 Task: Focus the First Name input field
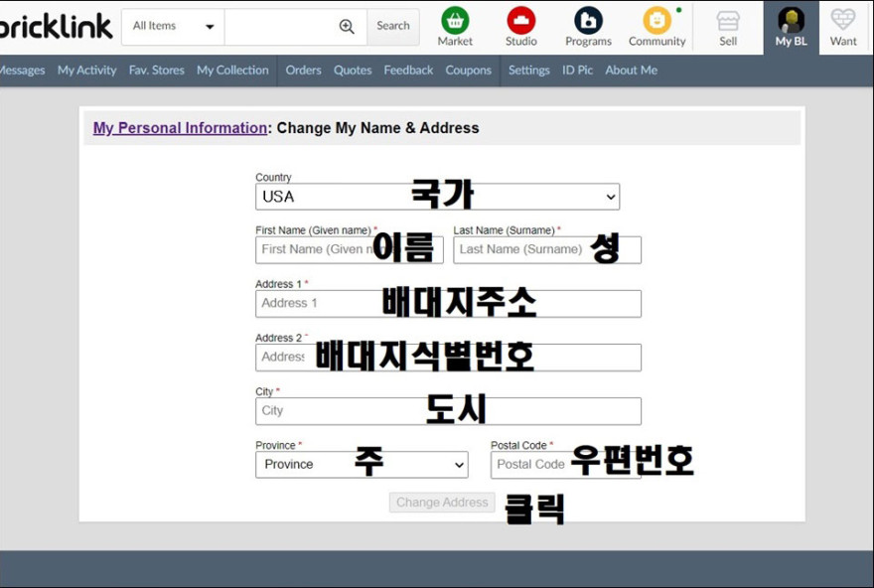[350, 249]
